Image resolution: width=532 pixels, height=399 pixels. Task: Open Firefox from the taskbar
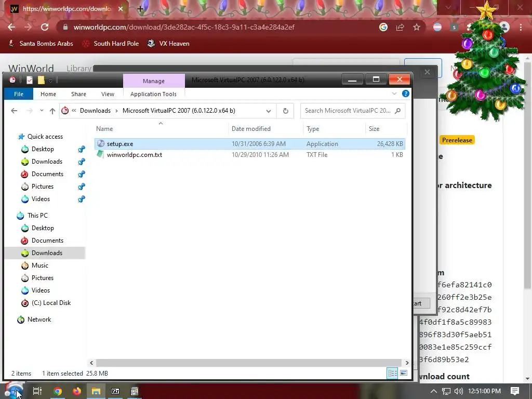[77, 391]
